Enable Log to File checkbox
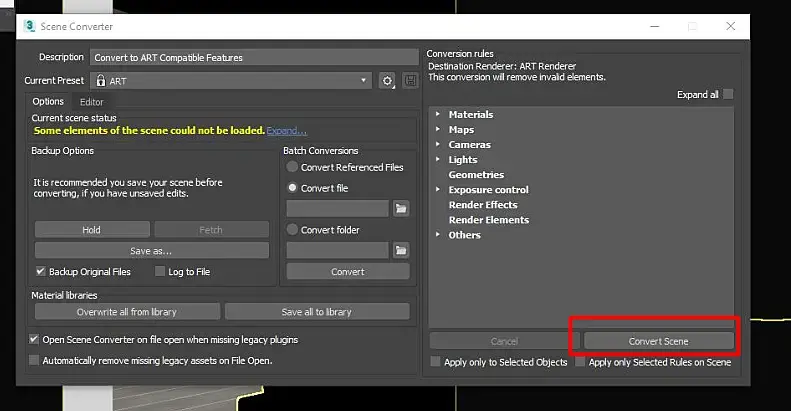 [160, 271]
